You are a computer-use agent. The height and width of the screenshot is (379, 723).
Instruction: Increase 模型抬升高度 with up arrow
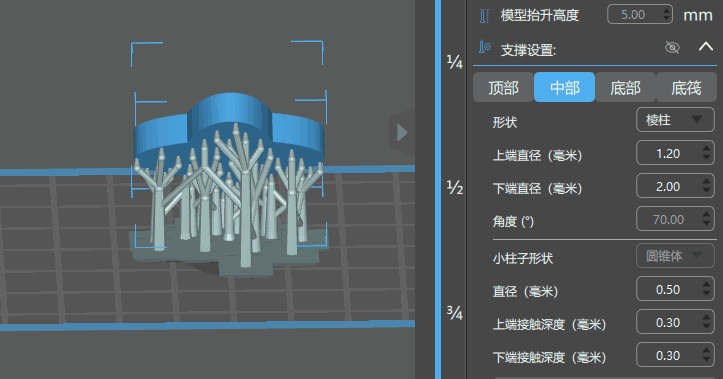(667, 10)
